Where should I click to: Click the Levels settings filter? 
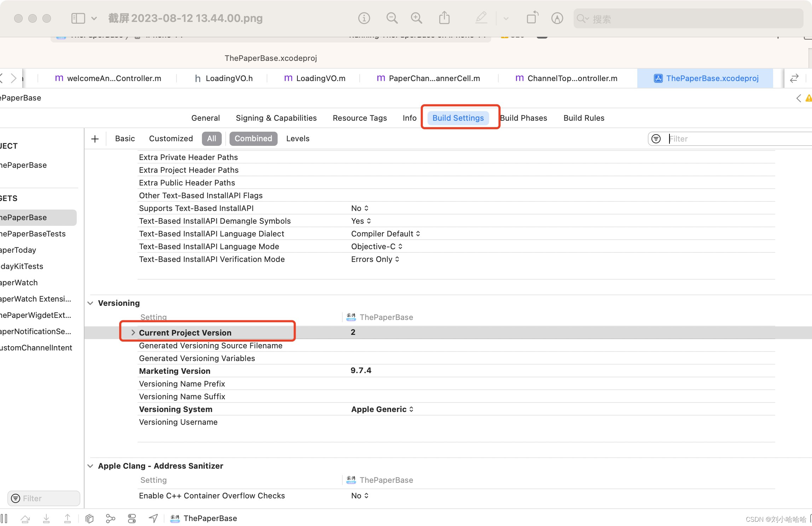click(x=298, y=138)
